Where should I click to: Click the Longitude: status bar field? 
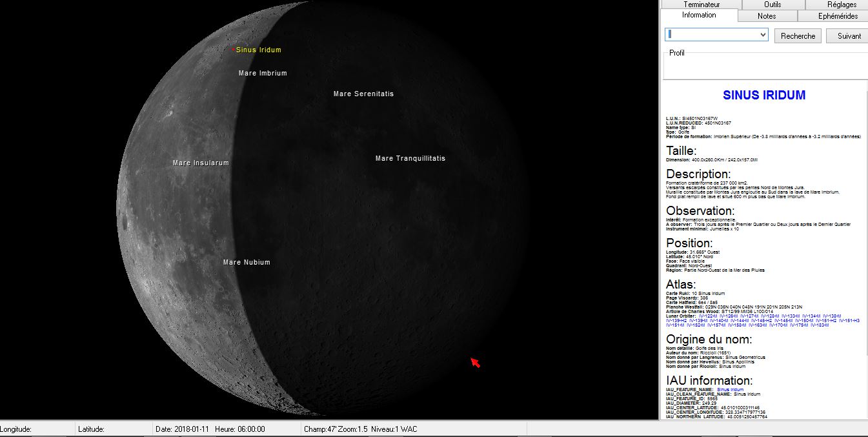pos(36,429)
